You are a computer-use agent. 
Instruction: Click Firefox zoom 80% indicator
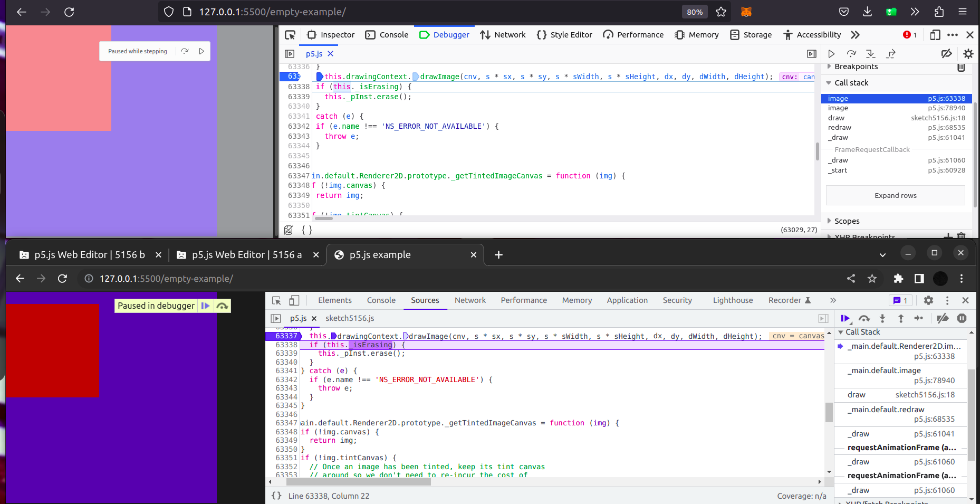click(x=695, y=12)
